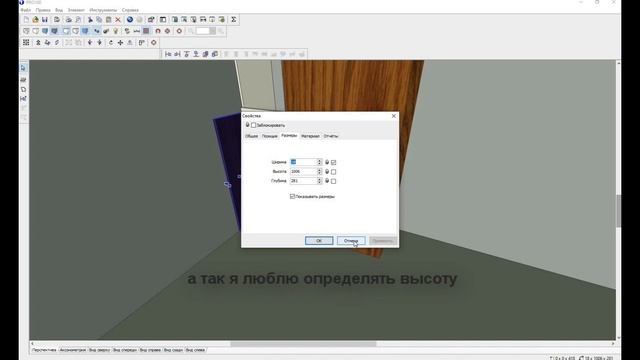Switch to the Вид справа view tab
This screenshot has width=640, height=360.
pos(150,350)
